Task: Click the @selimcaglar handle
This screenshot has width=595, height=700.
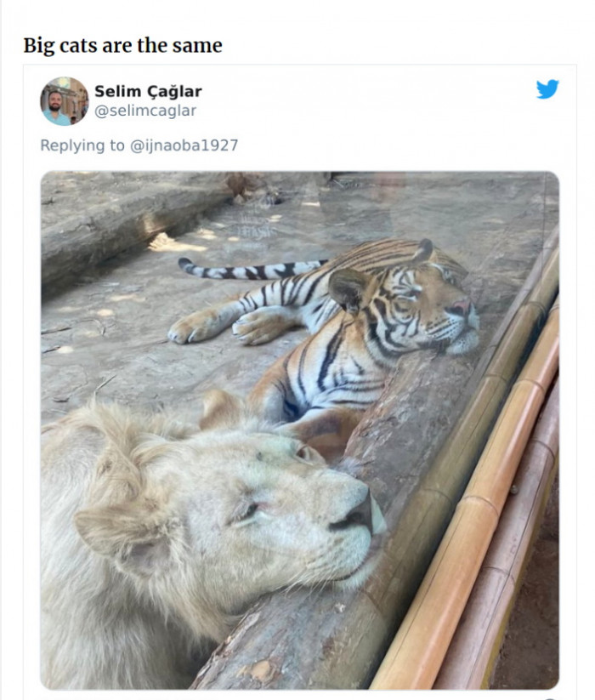Action: click(145, 111)
